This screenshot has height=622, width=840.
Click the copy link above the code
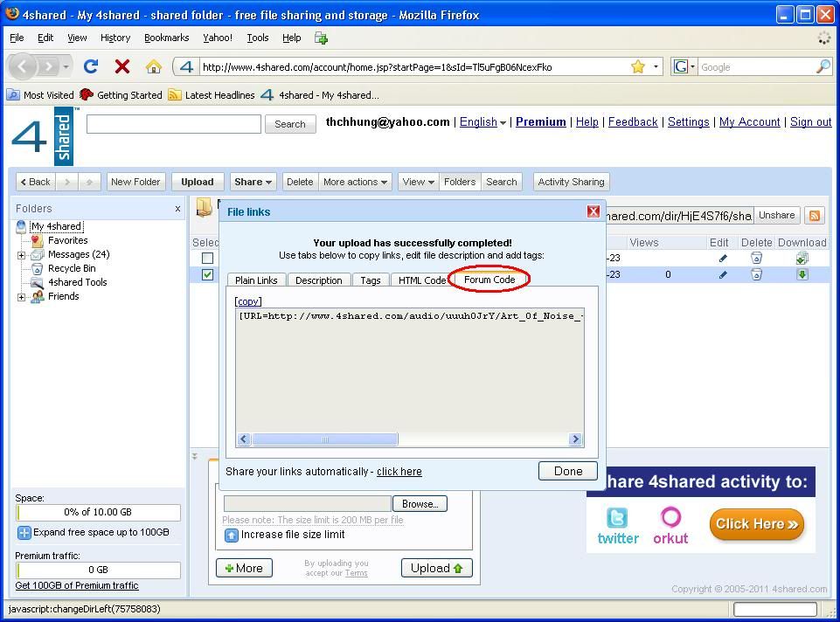pyautogui.click(x=248, y=301)
